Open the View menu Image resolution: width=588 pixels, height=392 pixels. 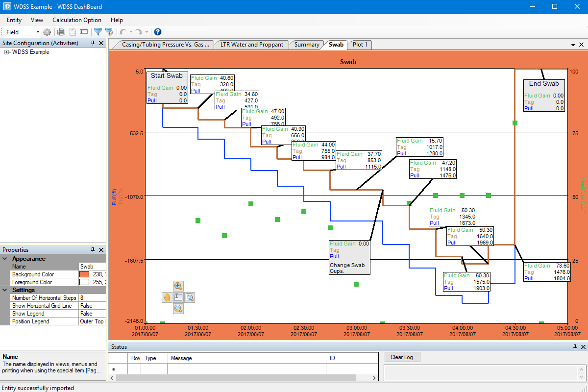(37, 20)
